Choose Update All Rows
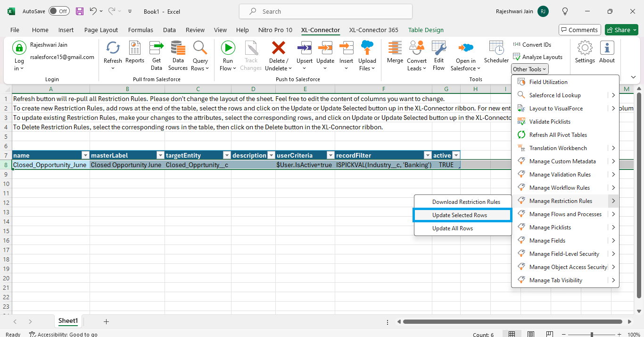Image resolution: width=644 pixels, height=337 pixels. point(463,228)
